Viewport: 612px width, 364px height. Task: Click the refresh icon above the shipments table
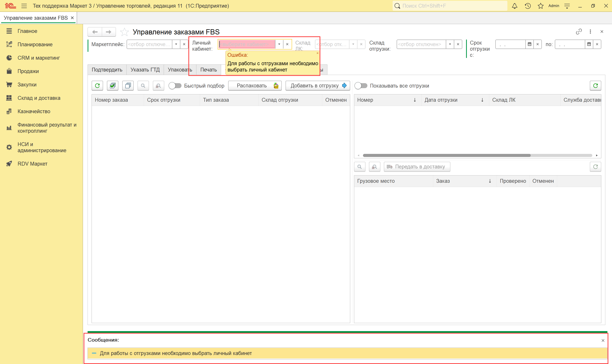click(x=595, y=86)
